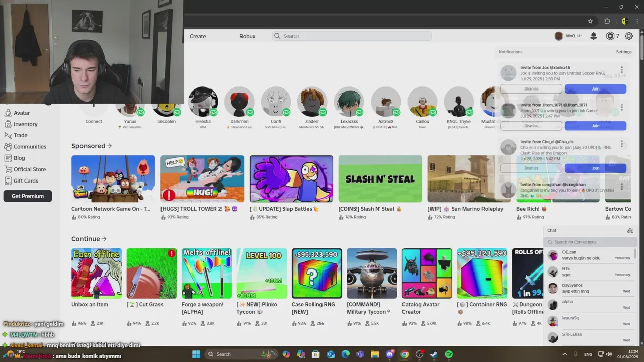The height and width of the screenshot is (362, 644).
Task: Focus the Roblox search field
Action: coord(352,36)
